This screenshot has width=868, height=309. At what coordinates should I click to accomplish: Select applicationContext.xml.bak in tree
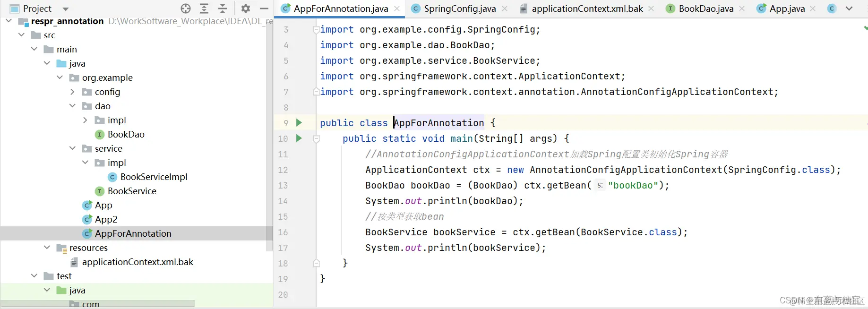138,262
